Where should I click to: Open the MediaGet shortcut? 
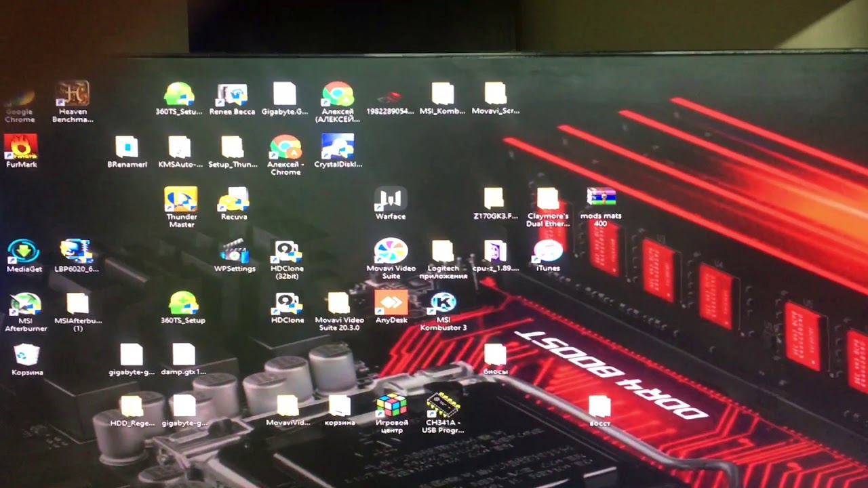[x=24, y=256]
